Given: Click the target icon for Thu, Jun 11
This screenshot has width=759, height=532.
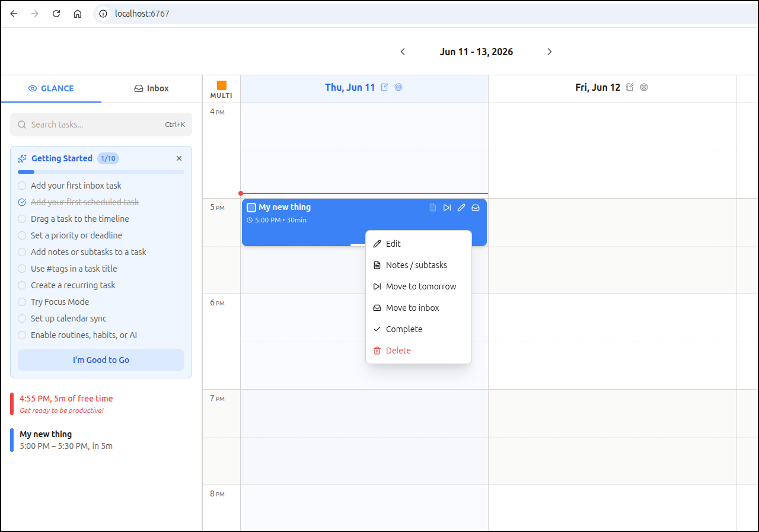Looking at the screenshot, I should (x=398, y=87).
